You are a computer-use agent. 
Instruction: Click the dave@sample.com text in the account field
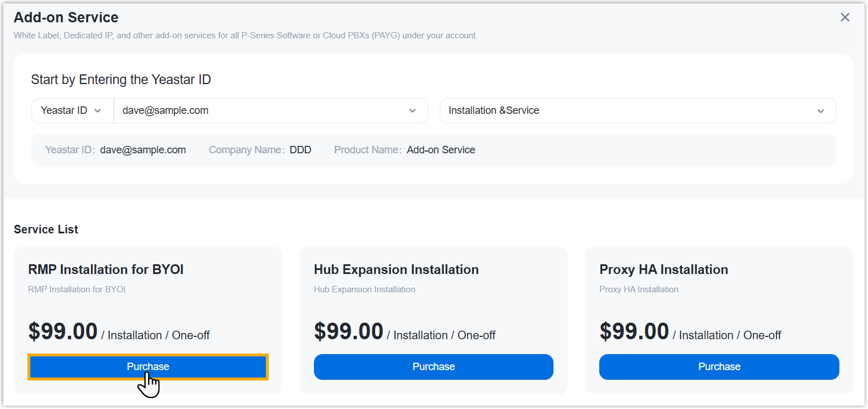tap(165, 110)
